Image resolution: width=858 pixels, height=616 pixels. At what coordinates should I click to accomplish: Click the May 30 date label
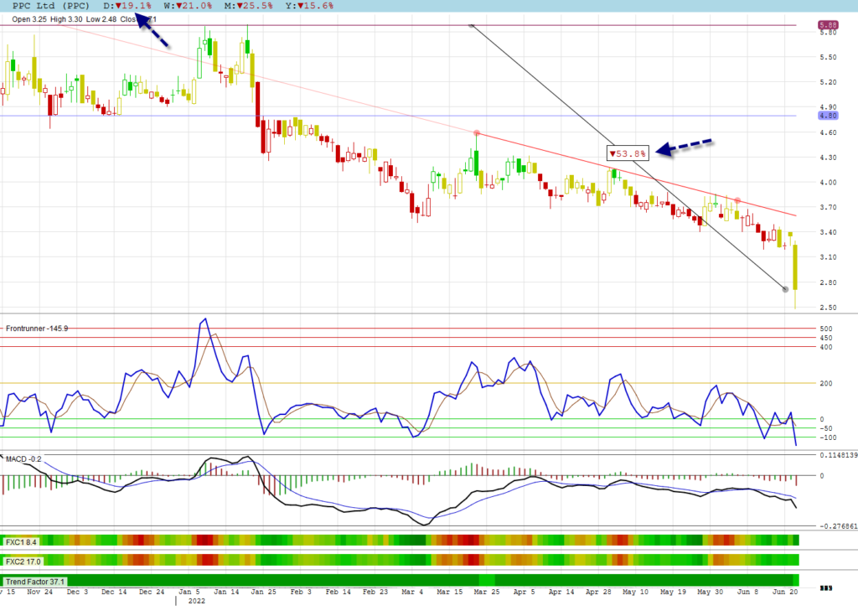point(711,592)
